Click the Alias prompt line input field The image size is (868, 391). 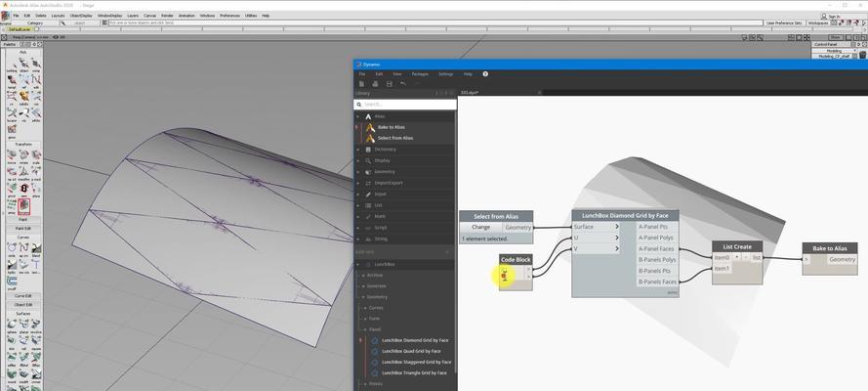435,23
